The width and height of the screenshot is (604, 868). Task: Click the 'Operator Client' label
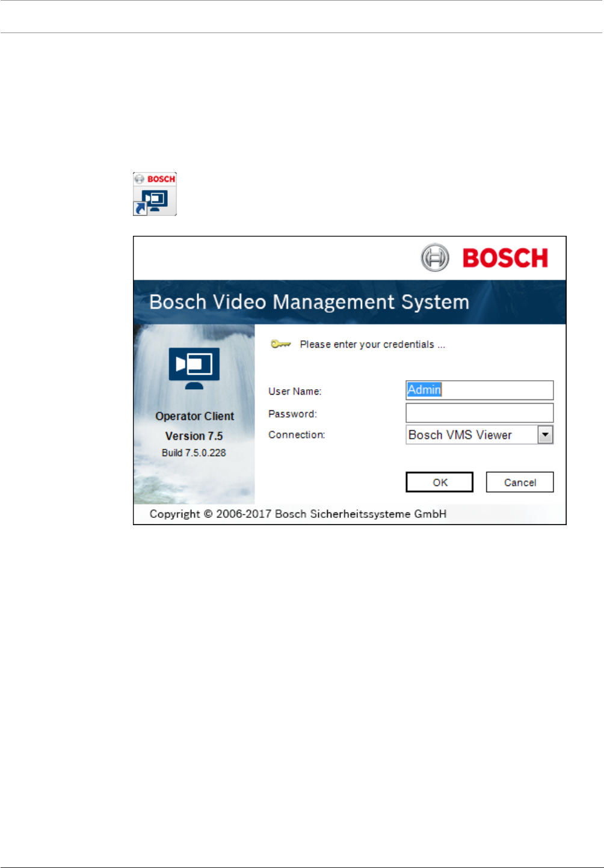(x=195, y=416)
